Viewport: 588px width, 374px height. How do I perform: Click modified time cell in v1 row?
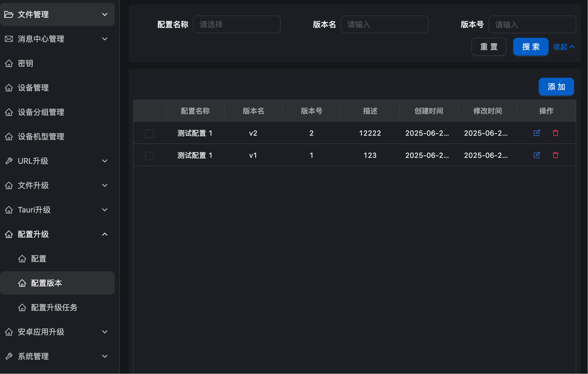tap(486, 155)
